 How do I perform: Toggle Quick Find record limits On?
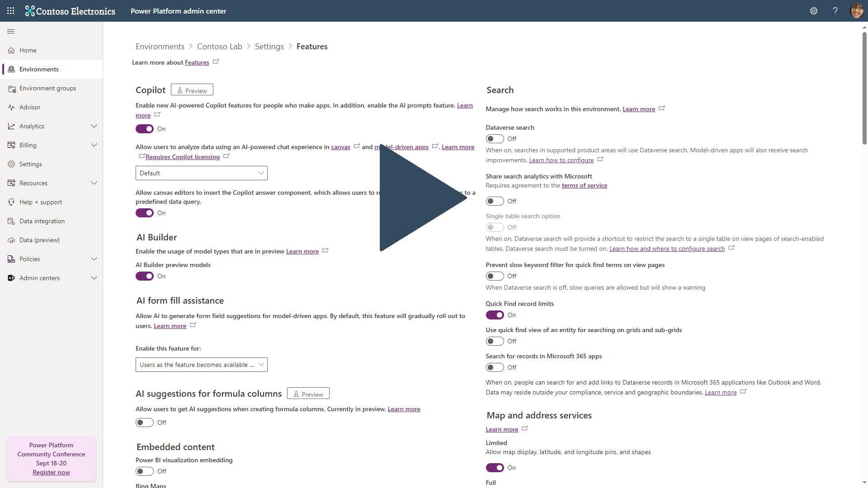(495, 314)
